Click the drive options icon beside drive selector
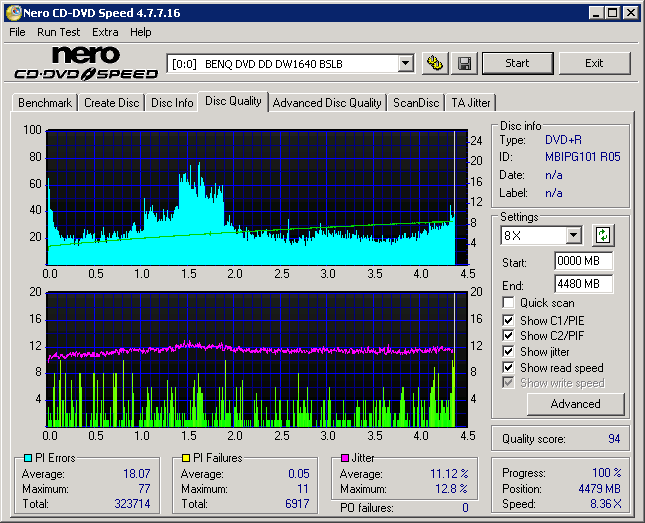645x523 pixels. point(435,63)
